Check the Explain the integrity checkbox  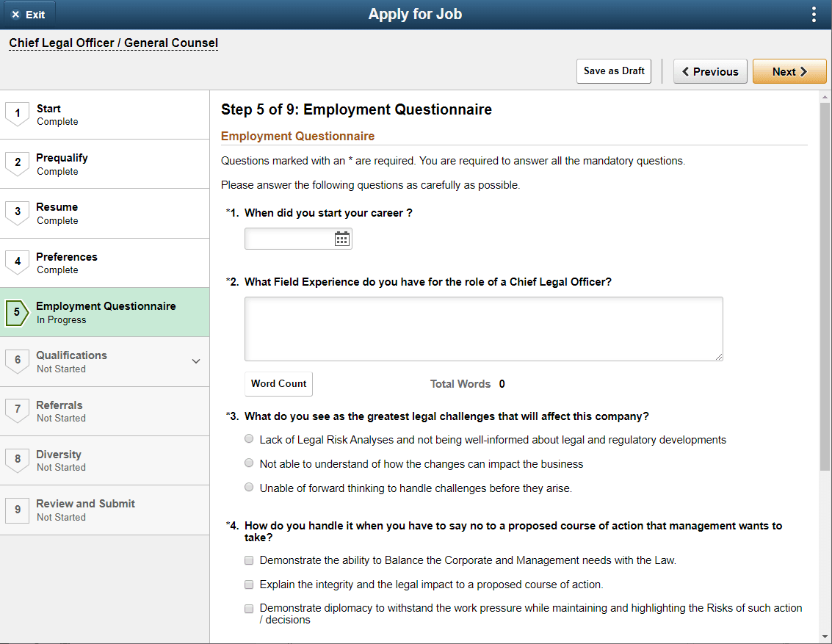[249, 584]
